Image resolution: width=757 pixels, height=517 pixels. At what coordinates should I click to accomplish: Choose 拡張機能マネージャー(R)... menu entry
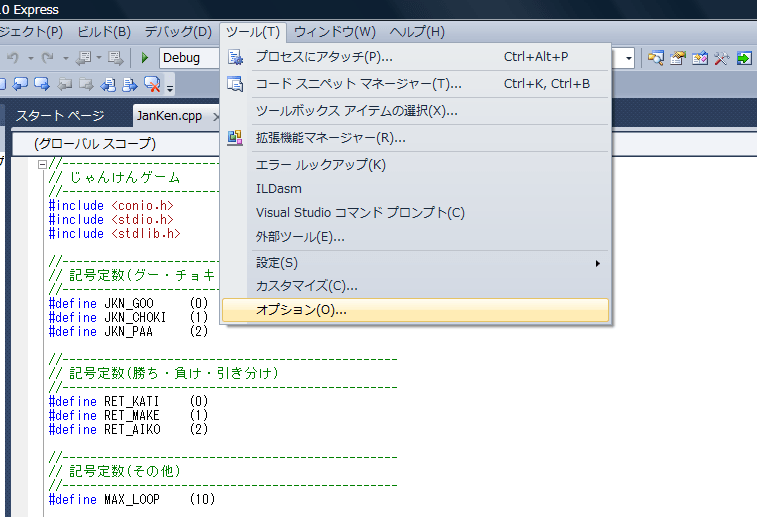[x=330, y=137]
